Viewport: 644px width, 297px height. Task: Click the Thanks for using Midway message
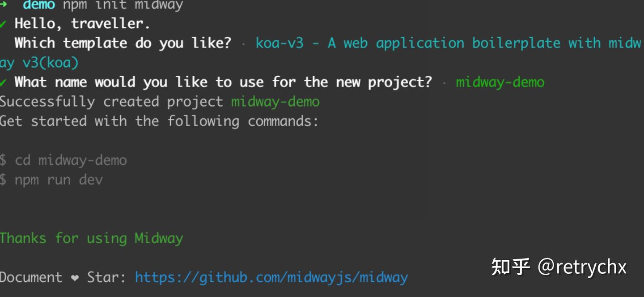point(92,238)
